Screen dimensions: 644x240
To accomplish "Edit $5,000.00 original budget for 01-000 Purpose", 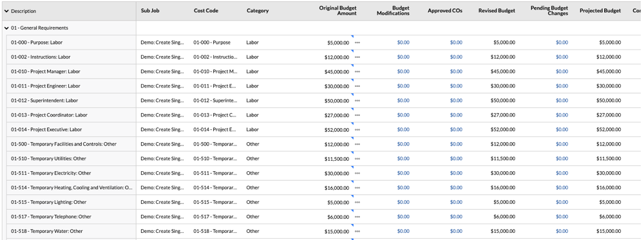I will tap(338, 42).
